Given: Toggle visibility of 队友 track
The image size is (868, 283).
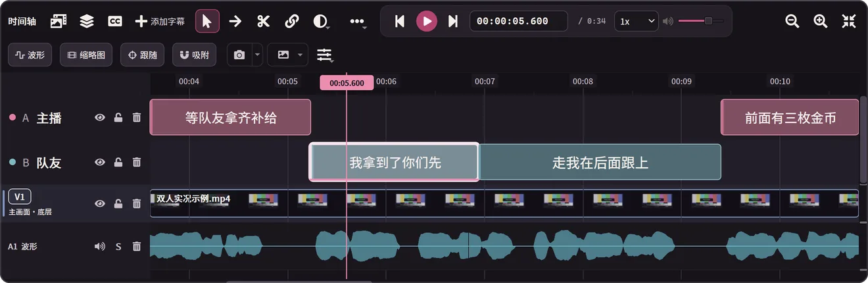Looking at the screenshot, I should (100, 162).
